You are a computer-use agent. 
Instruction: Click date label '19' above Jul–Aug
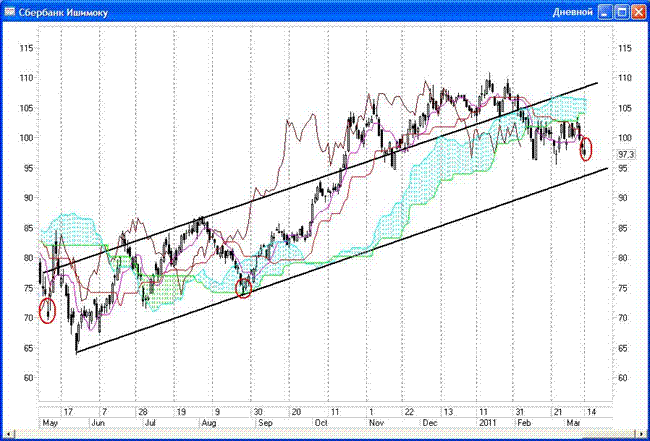point(181,412)
